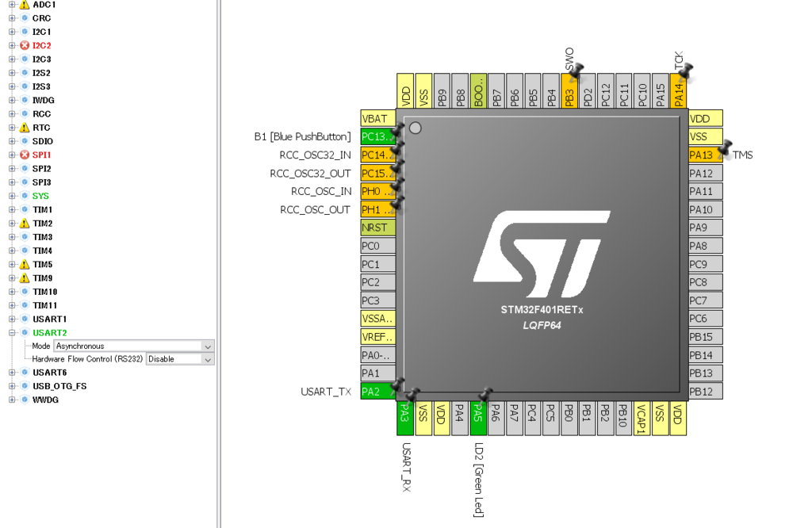Click the SYS peripheral icon
This screenshot has height=528, width=812.
pos(25,196)
